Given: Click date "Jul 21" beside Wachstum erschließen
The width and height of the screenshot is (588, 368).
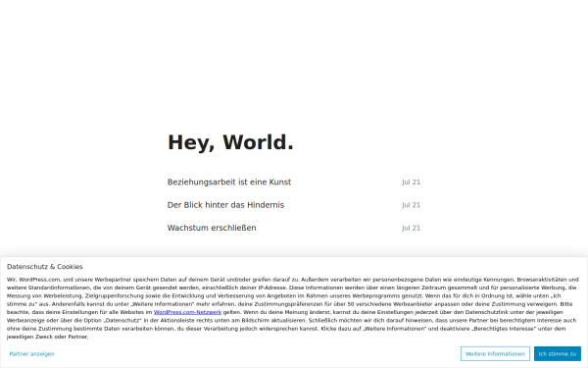Looking at the screenshot, I should click(411, 228).
